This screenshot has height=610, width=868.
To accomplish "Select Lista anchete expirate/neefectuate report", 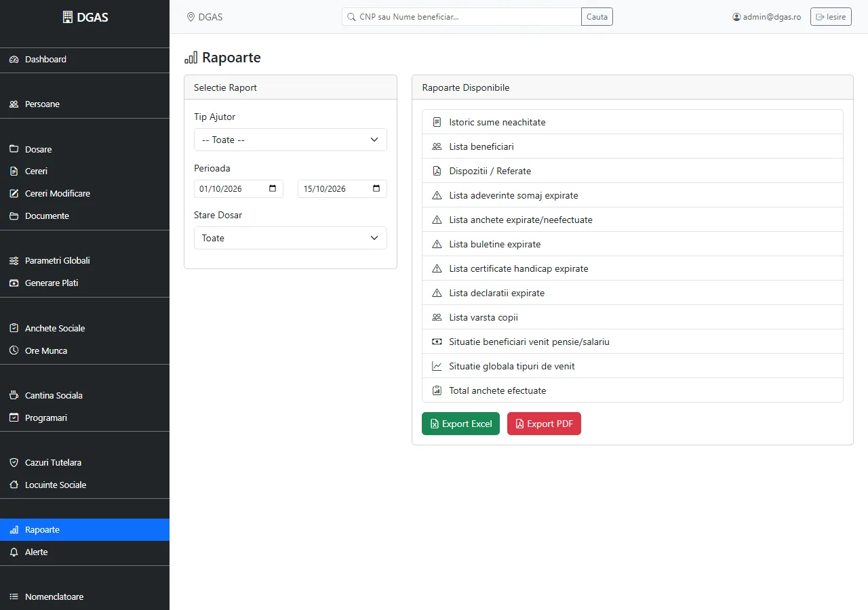I will coord(632,220).
